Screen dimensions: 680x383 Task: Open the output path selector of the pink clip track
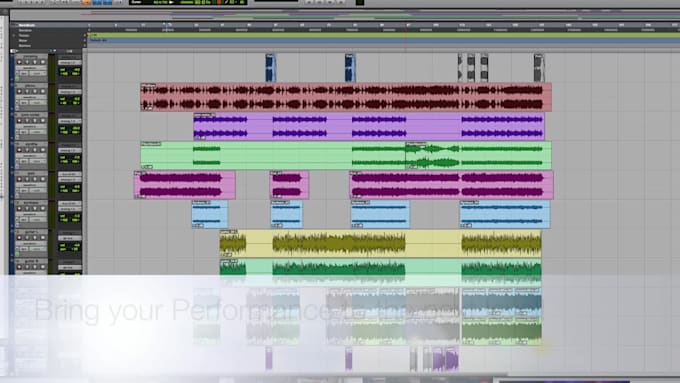coord(70,179)
